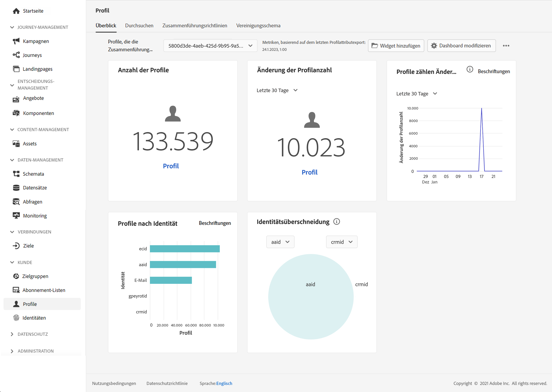This screenshot has height=392, width=552.
Task: Click the Schemata icon in sidebar
Action: pyautogui.click(x=16, y=174)
